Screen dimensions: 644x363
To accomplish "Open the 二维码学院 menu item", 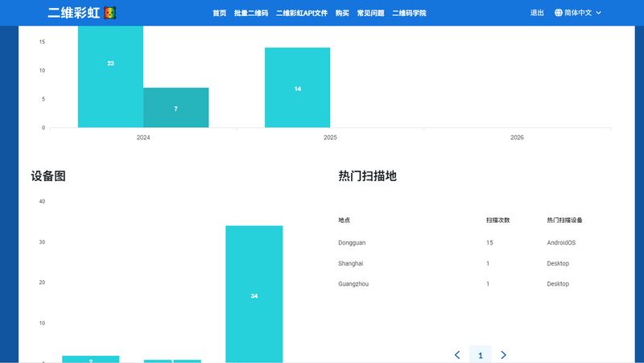I will click(x=409, y=13).
